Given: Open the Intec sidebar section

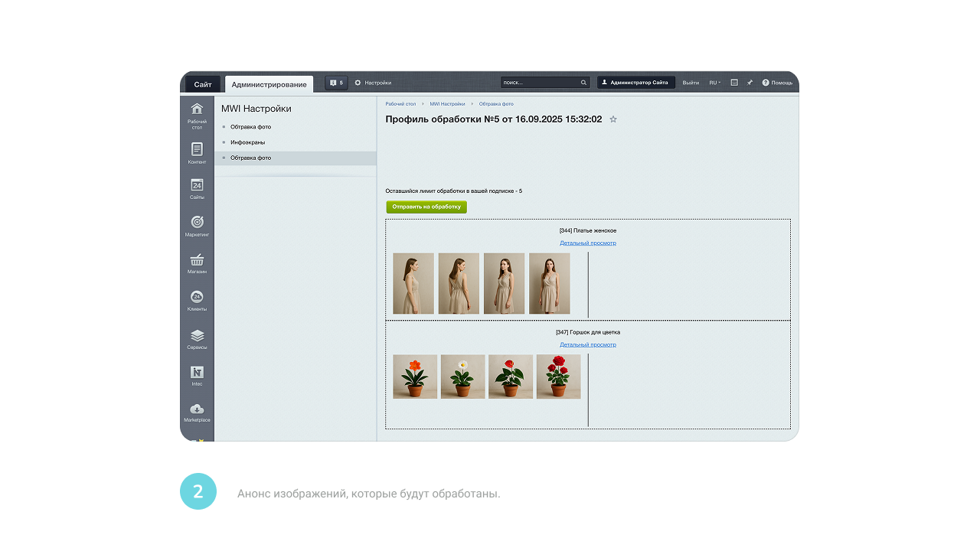Looking at the screenshot, I should pyautogui.click(x=197, y=373).
